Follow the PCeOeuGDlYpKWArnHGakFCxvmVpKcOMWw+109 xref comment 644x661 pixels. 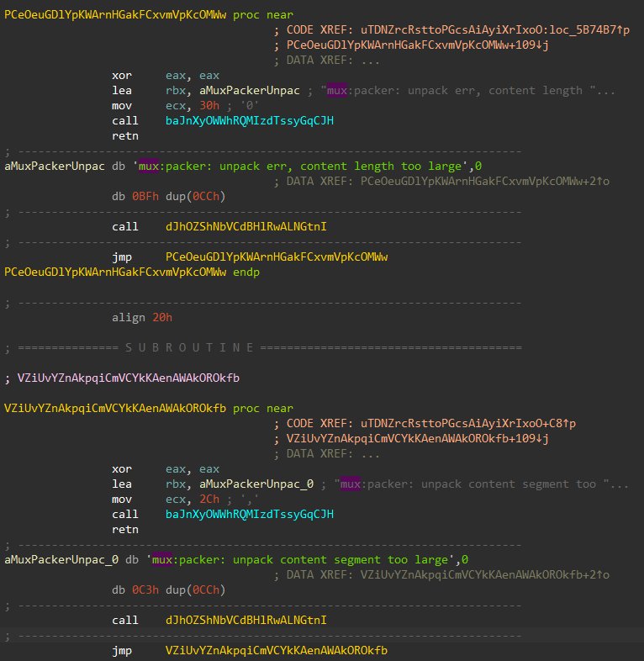[417, 45]
